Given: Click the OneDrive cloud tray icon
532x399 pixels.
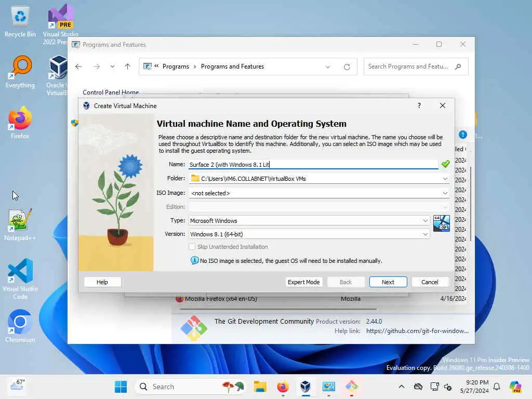Looking at the screenshot, I should 418,387.
